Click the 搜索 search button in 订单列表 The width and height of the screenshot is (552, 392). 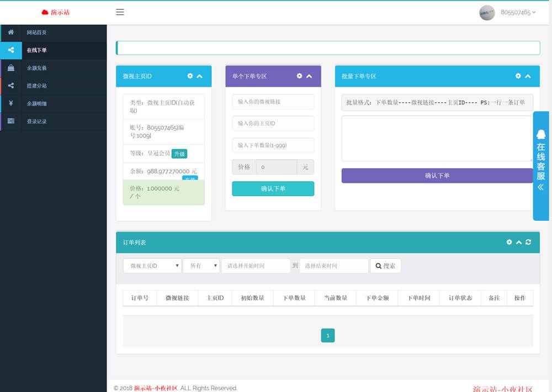pyautogui.click(x=385, y=266)
